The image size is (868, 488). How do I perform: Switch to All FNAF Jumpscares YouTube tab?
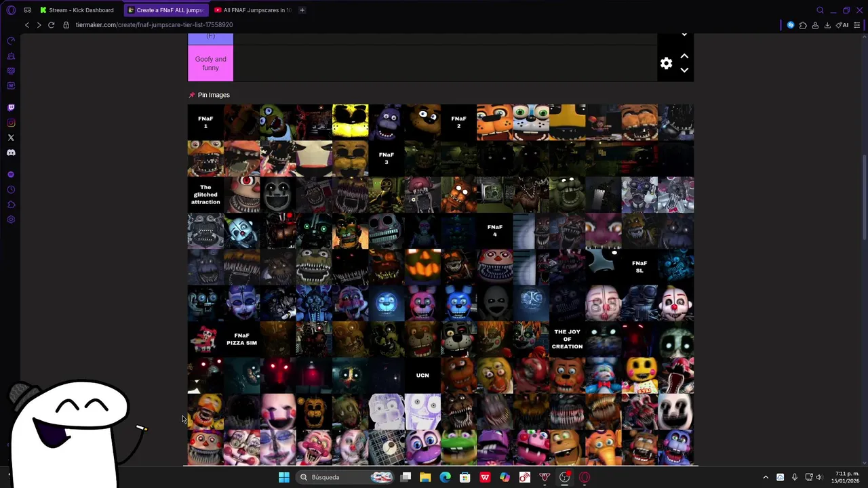(252, 10)
